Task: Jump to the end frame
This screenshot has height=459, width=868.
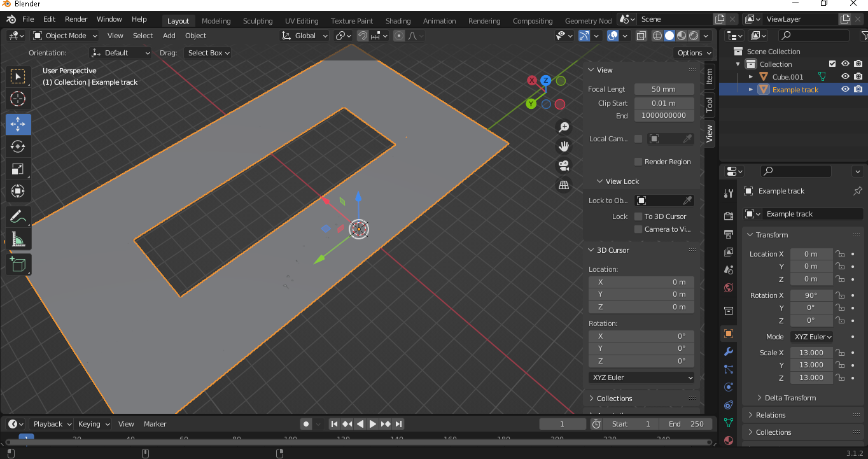Action: pos(398,424)
